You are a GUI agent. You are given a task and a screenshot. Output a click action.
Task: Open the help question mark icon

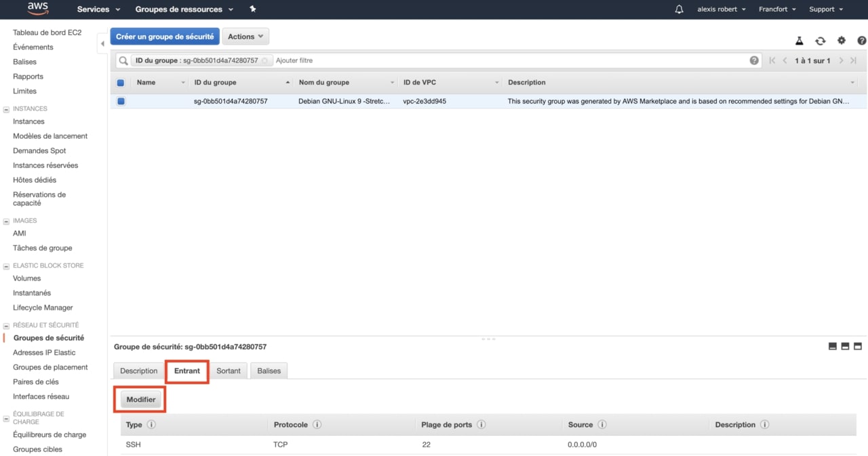[862, 41]
